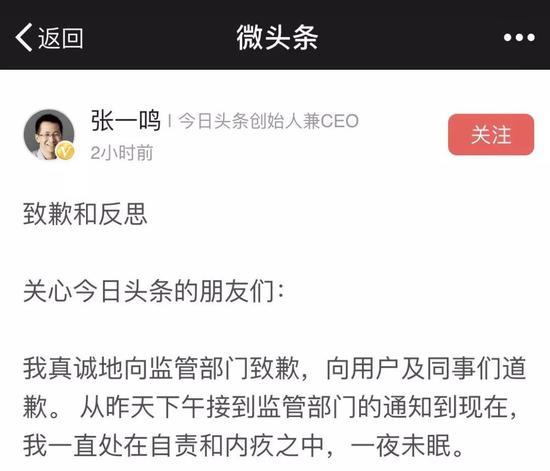
Task: Tap the back chevron arrow
Action: [x=24, y=38]
